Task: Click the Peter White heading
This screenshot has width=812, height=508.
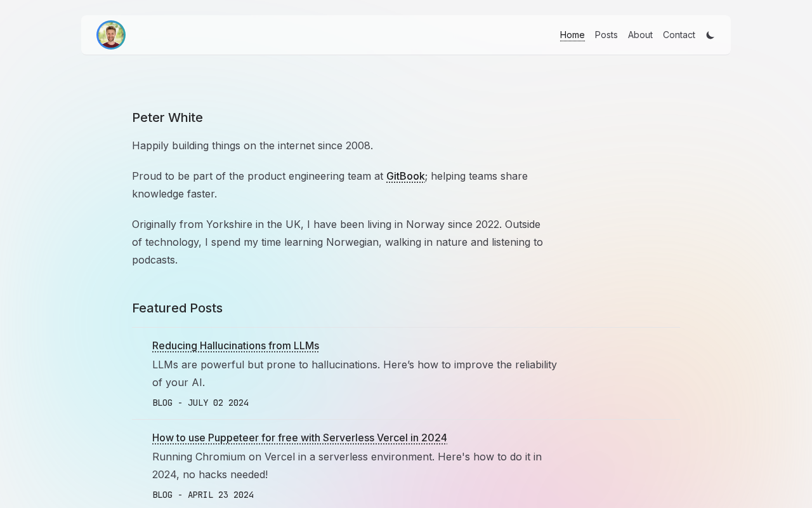Action: 167,117
